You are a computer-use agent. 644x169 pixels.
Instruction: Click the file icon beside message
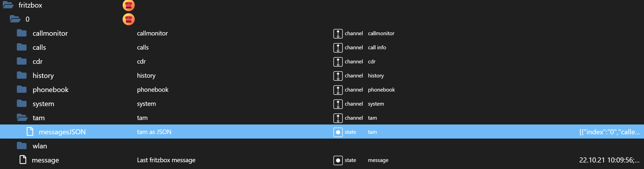(x=23, y=160)
